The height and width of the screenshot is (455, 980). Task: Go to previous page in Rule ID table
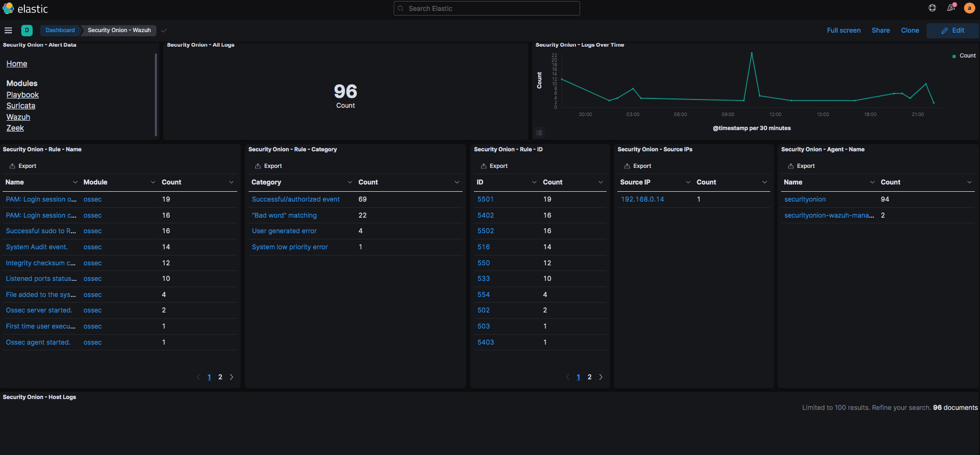pos(568,377)
